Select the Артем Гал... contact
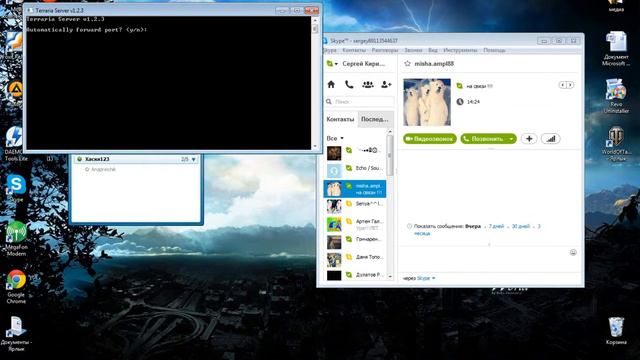The image size is (640, 360). 355,224
